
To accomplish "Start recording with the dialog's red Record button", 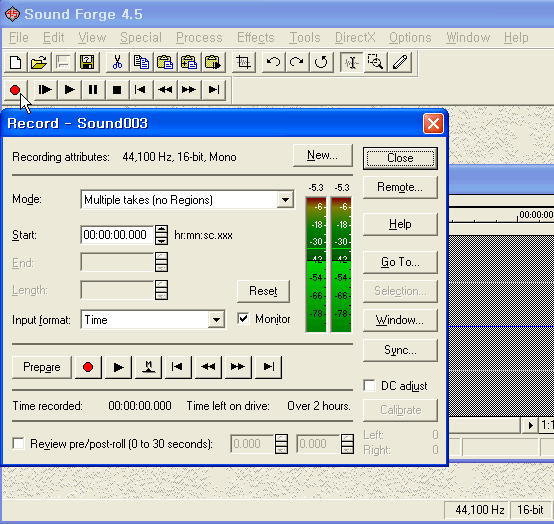I will click(x=88, y=367).
